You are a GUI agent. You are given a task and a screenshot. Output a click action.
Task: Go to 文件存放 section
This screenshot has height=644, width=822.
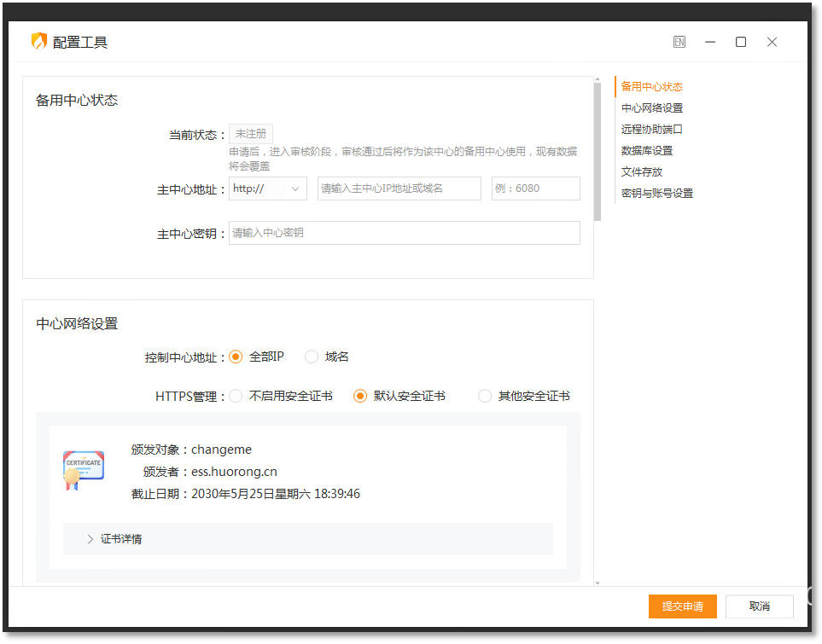642,172
